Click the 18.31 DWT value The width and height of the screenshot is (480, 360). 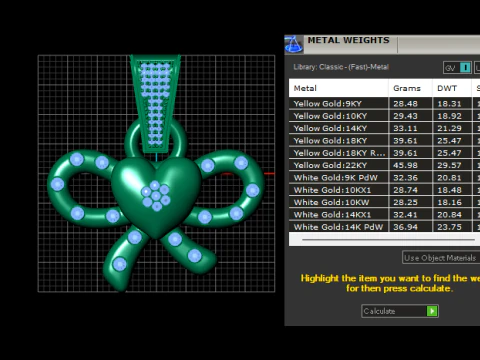pos(449,104)
